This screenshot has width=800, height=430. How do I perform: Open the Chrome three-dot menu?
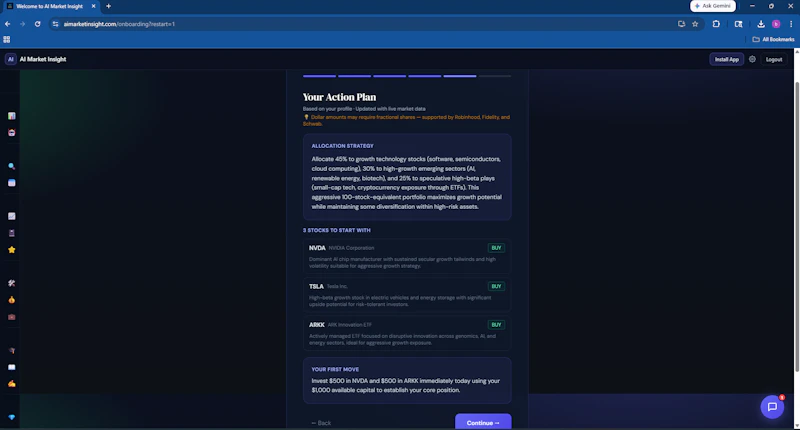pyautogui.click(x=791, y=24)
